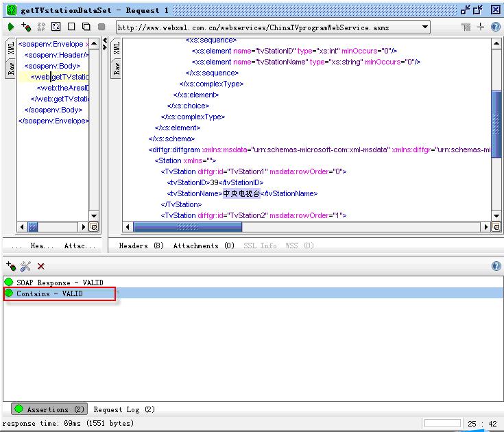Select the Raw view tab of response
504x432 pixels.
[x=116, y=68]
